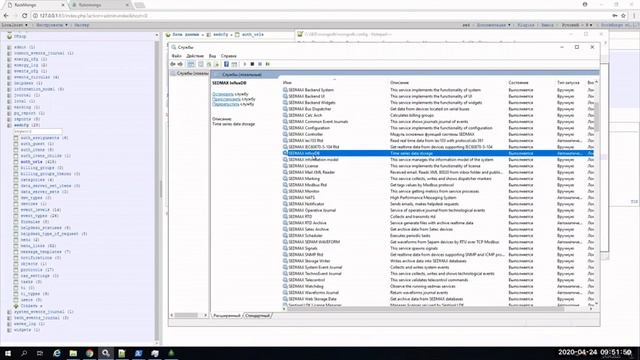Select the SEDMAX Information model service
Screen dimensions: 640x360
[x=438, y=160]
